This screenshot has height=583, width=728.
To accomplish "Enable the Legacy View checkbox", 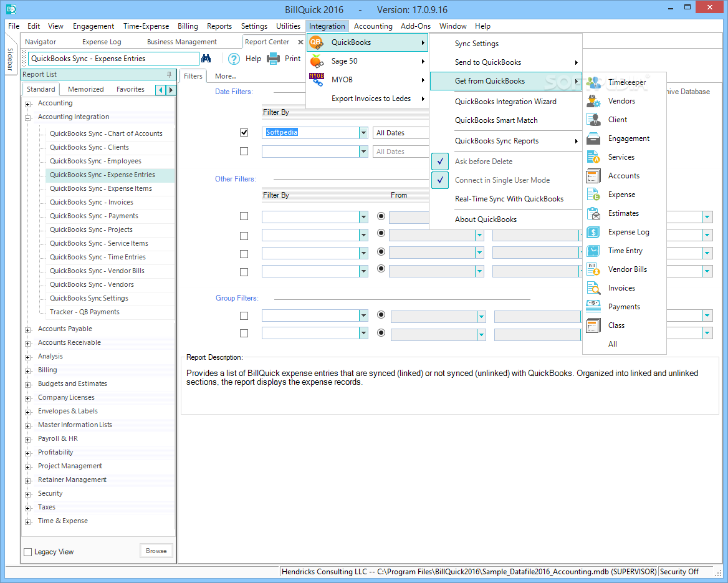I will click(28, 552).
